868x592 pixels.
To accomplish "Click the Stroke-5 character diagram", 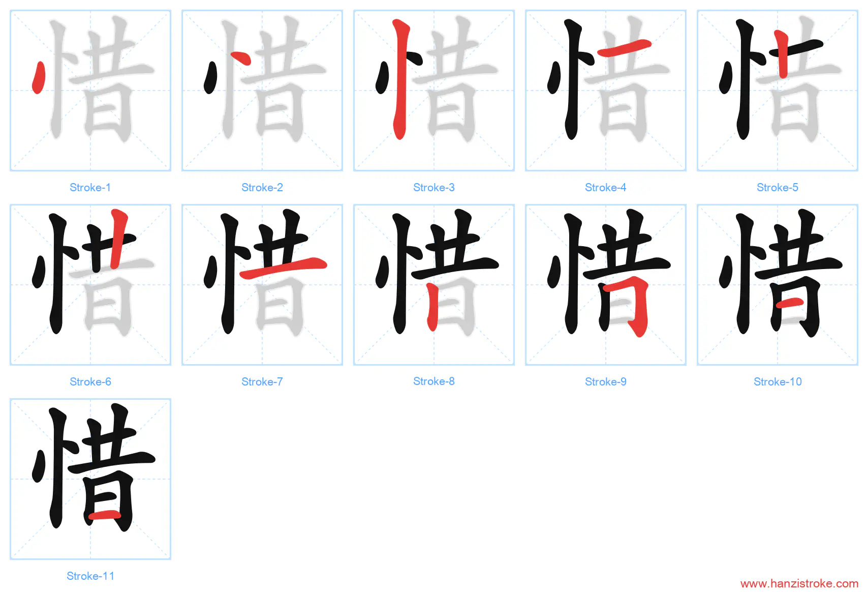I will 778,91.
